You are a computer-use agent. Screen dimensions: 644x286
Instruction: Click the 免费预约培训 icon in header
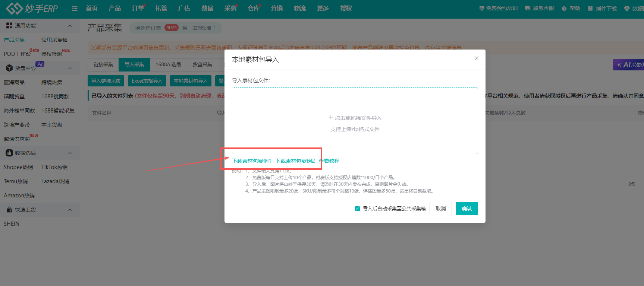point(482,8)
